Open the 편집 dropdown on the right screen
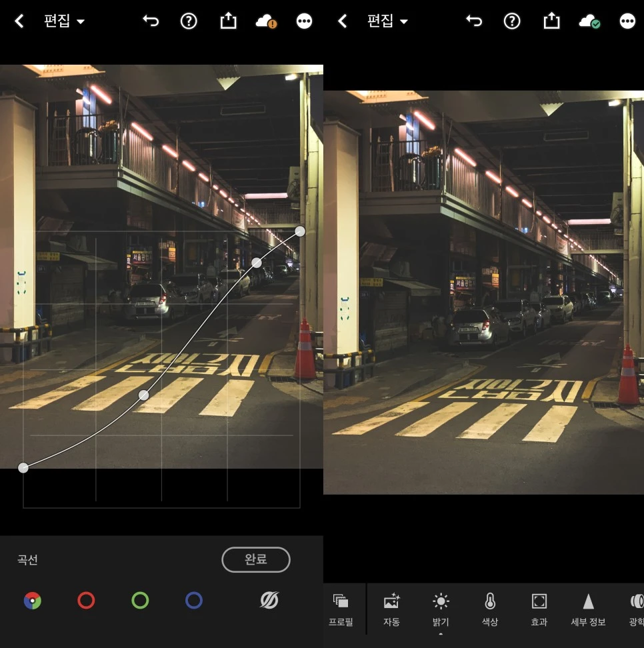 click(x=387, y=21)
